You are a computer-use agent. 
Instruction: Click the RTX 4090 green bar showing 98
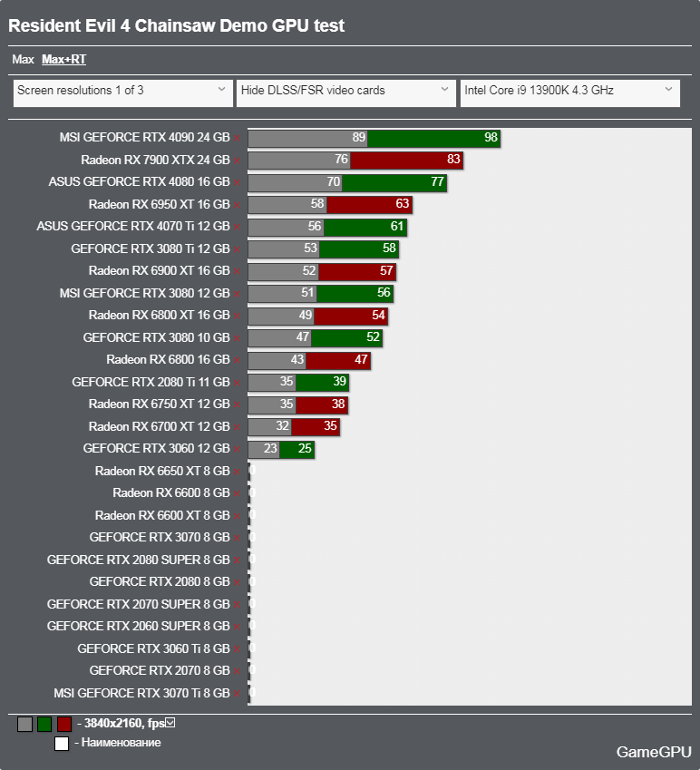(x=434, y=139)
